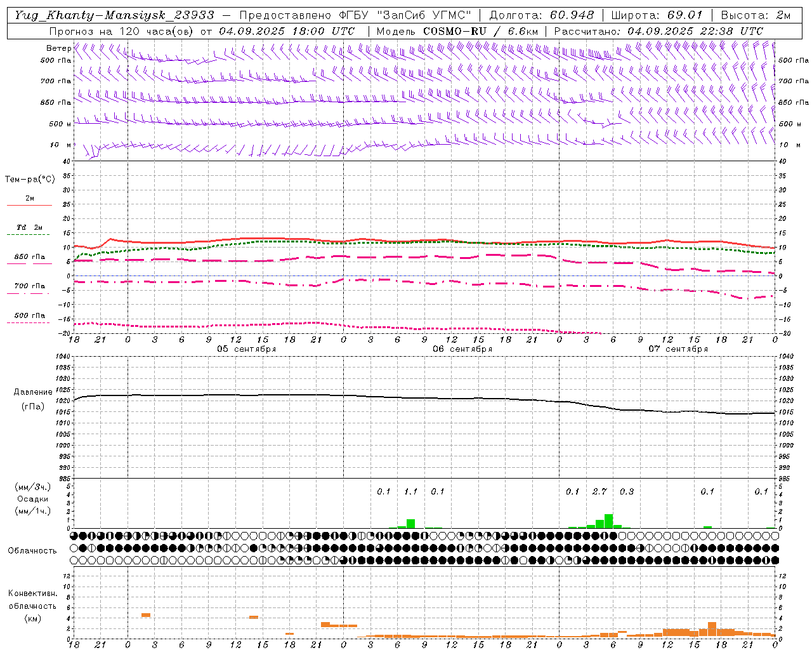This screenshot has width=812, height=650.
Task: Click the Рассчитано: 04.09.2025 22:38 UTC text
Action: coord(658,31)
